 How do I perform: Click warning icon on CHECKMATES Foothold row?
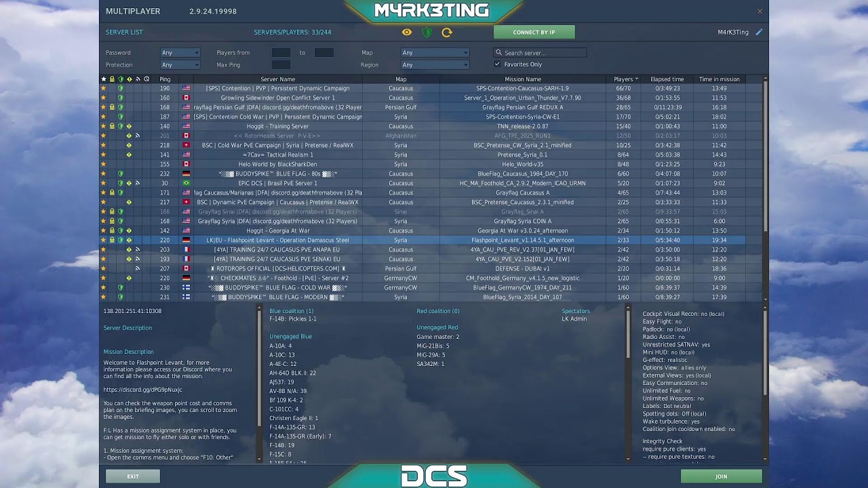pos(130,278)
